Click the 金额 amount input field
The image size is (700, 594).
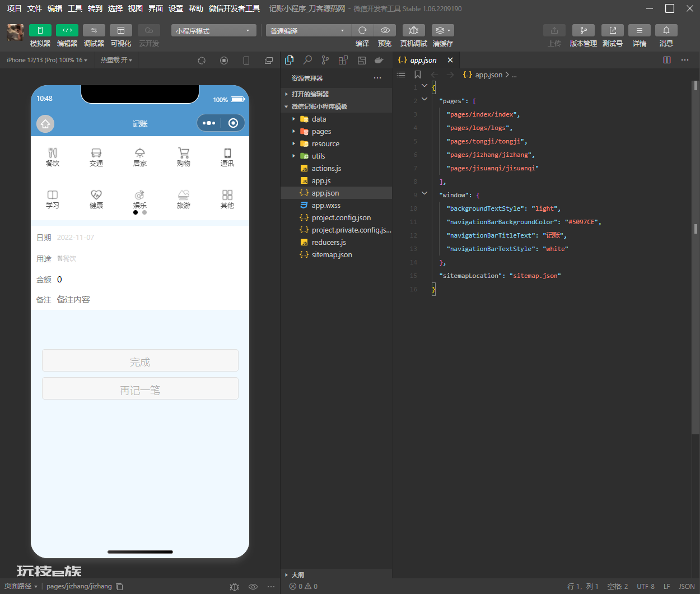click(150, 280)
